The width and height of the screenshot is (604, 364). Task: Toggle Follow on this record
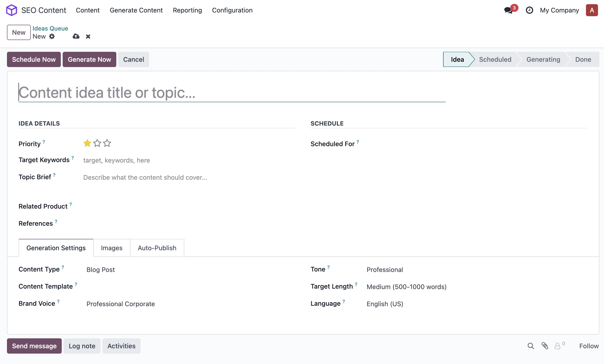click(589, 346)
